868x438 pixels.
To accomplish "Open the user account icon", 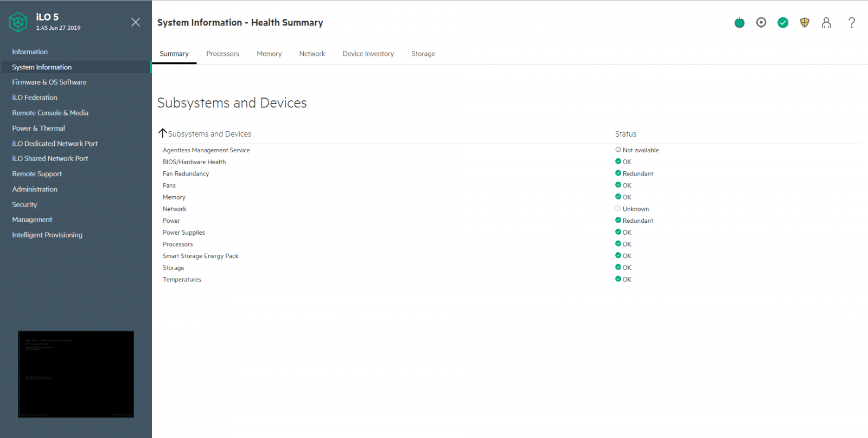I will 826,23.
